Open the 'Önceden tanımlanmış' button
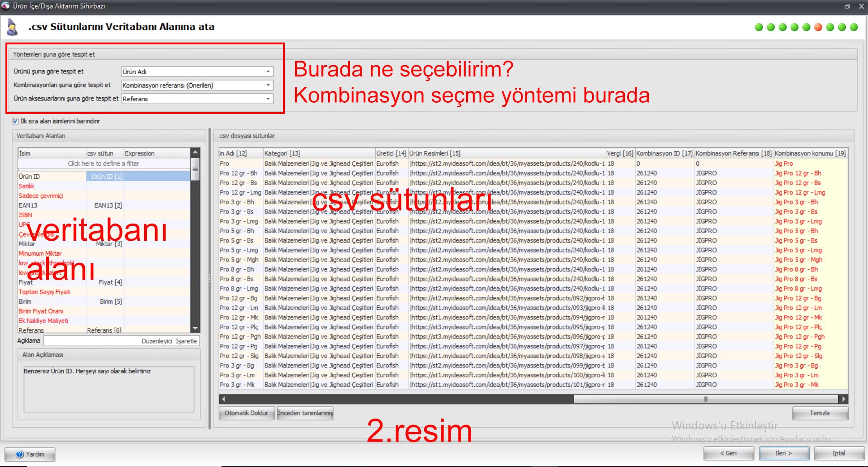 click(305, 413)
